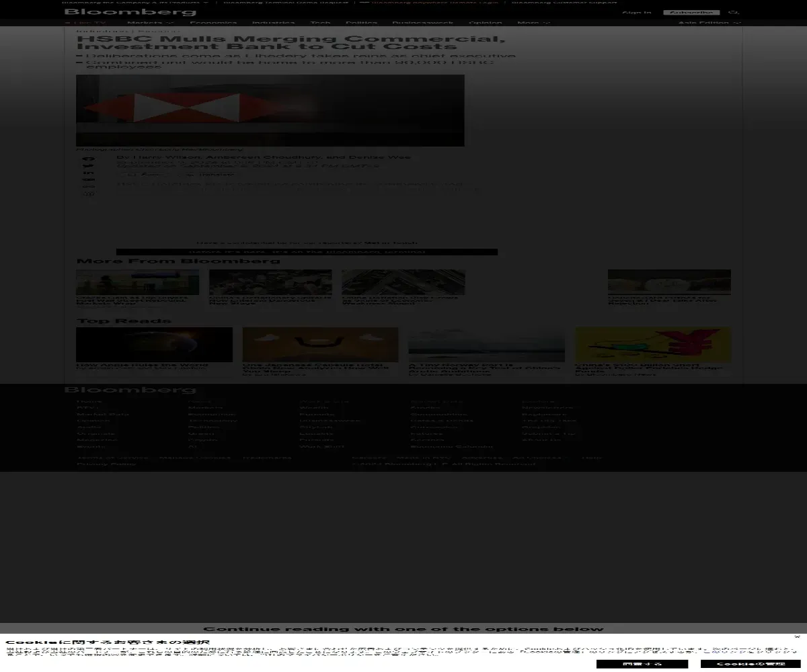
Task: Share article via Facebook icon
Action: click(89, 159)
